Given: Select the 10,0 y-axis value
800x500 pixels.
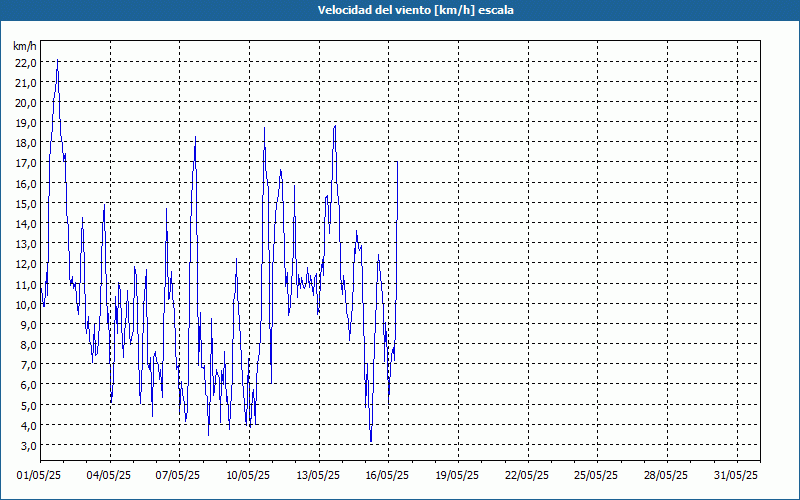Looking at the screenshot, I should [26, 305].
